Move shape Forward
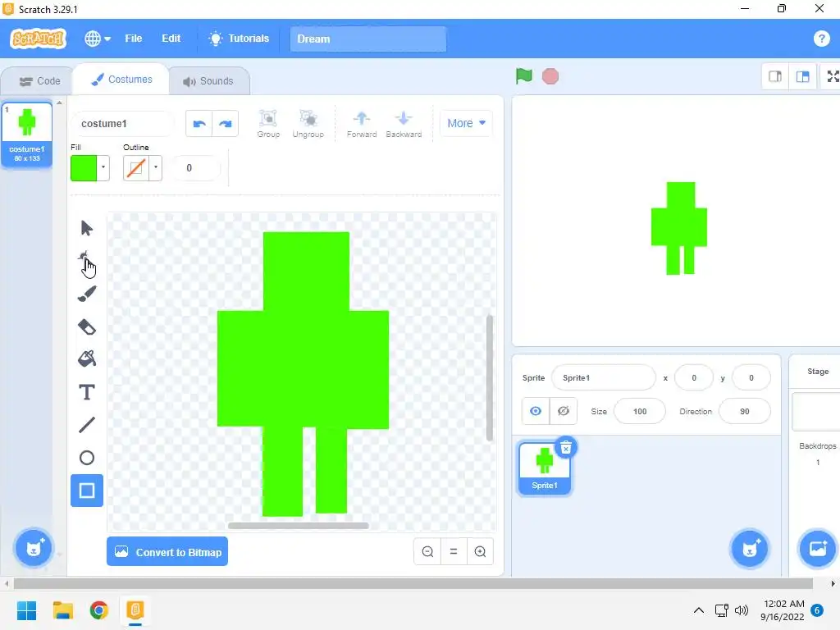Image resolution: width=840 pixels, height=630 pixels. (362, 124)
